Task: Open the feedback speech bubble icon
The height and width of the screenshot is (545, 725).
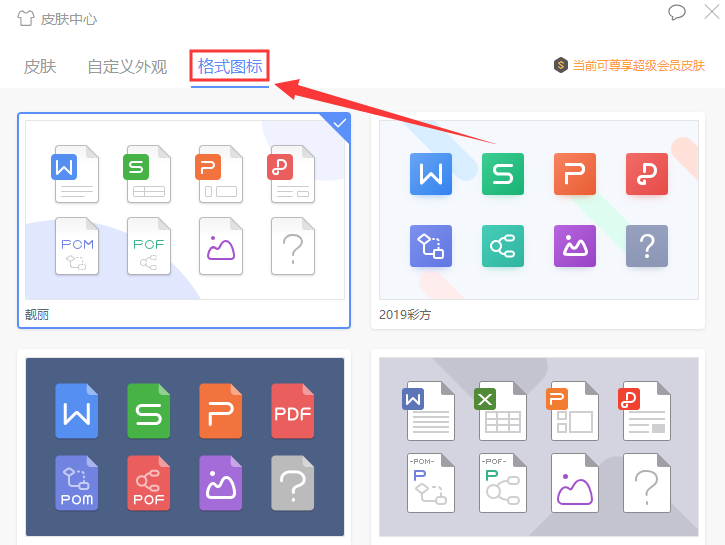Action: click(676, 12)
